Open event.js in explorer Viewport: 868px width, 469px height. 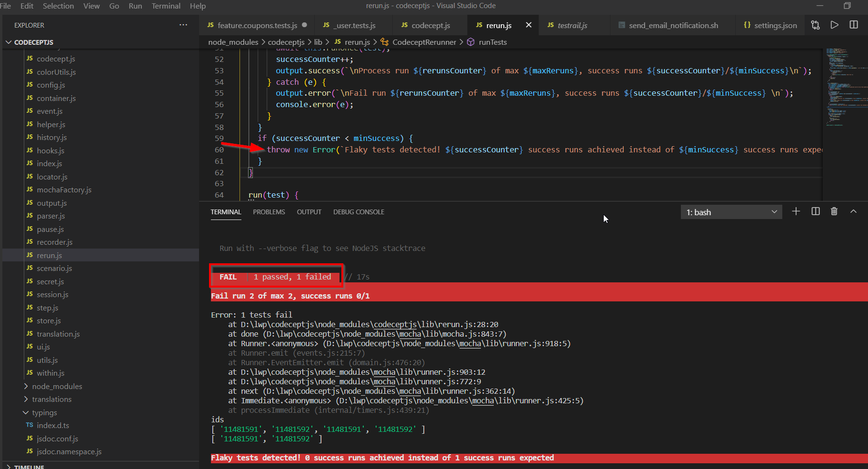click(50, 111)
